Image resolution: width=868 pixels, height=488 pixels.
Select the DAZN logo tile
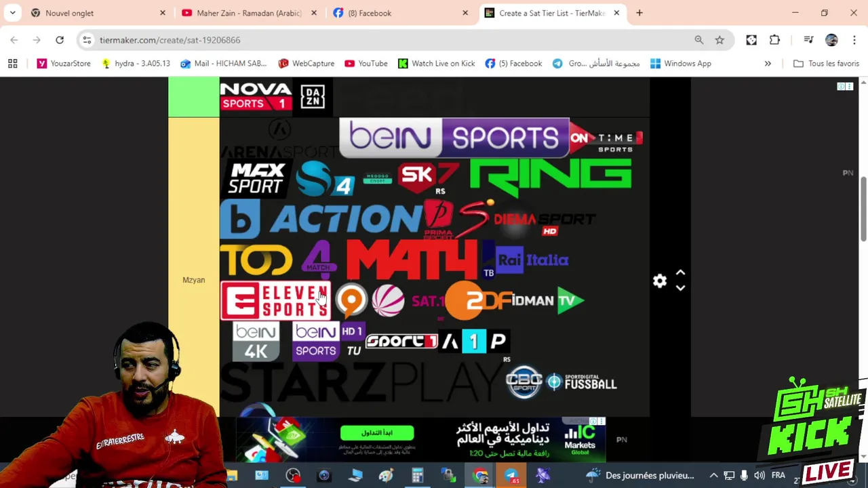coord(313,96)
